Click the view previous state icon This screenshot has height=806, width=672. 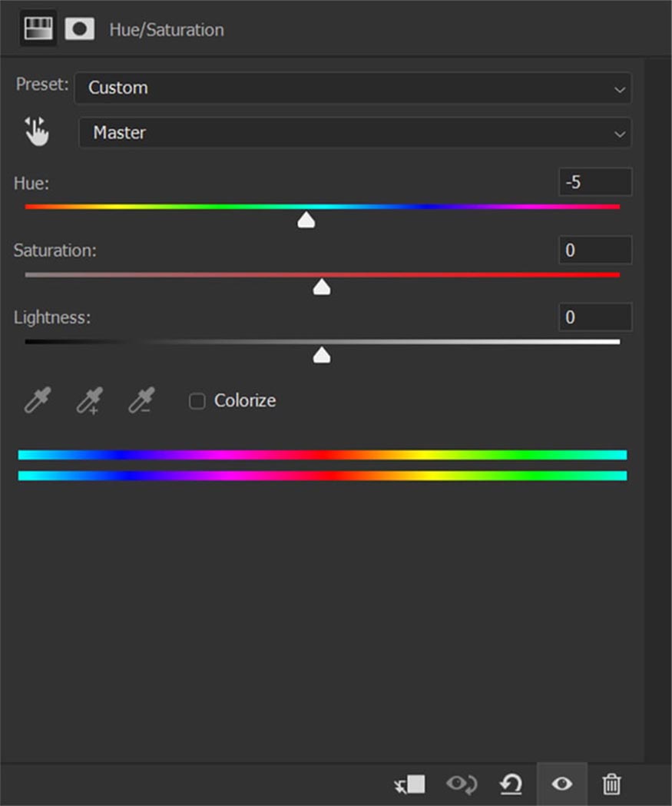click(x=461, y=784)
